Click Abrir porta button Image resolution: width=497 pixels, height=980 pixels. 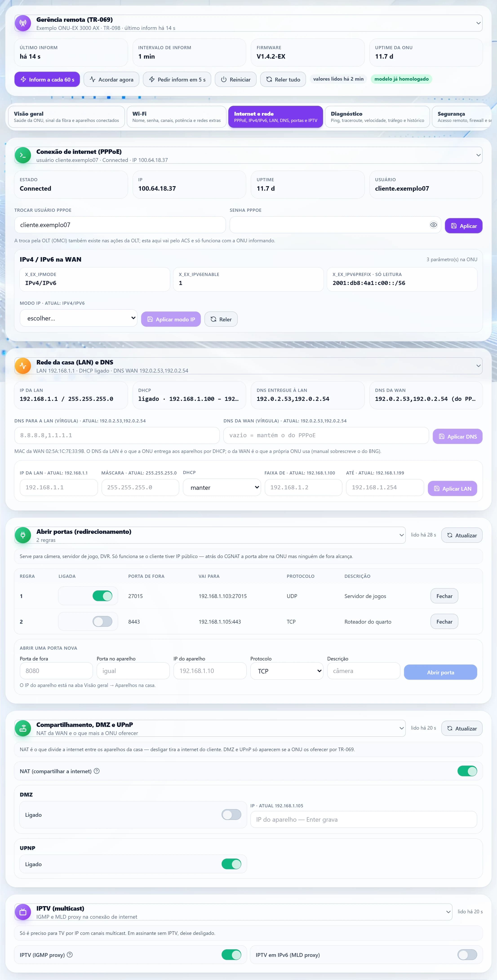(440, 672)
